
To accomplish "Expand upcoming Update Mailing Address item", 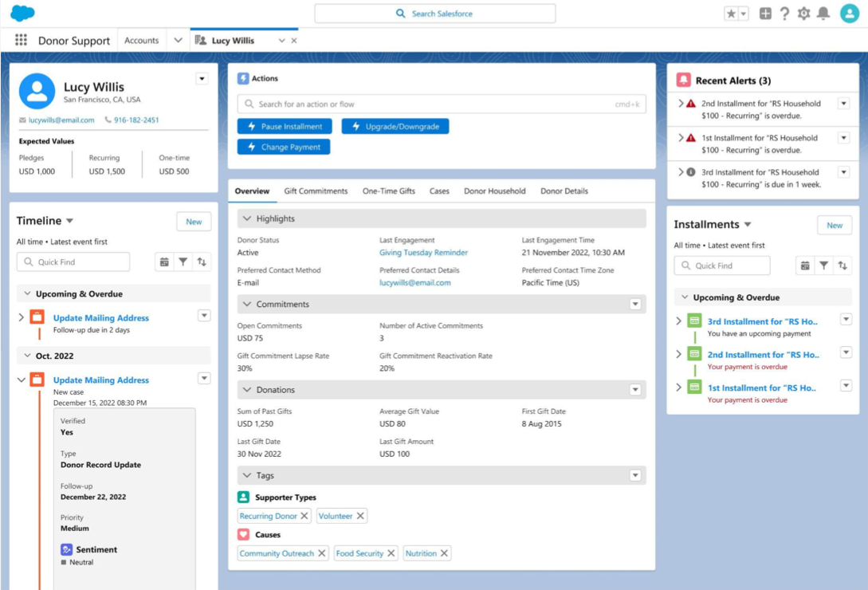I will (21, 317).
